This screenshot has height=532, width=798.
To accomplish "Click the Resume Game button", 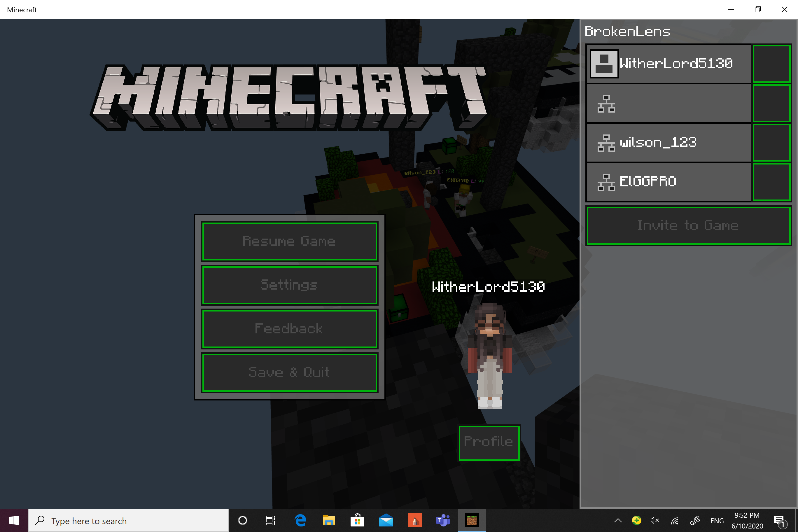I will click(289, 241).
